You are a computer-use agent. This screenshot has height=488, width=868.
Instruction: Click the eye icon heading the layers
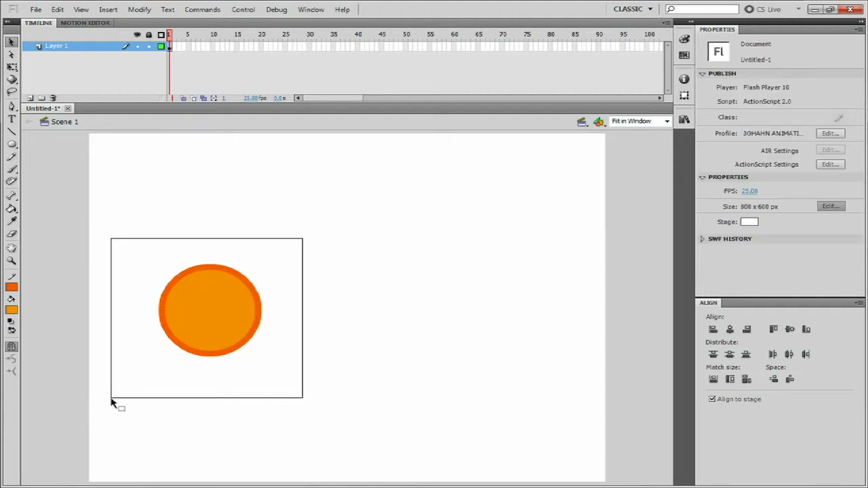[x=138, y=35]
